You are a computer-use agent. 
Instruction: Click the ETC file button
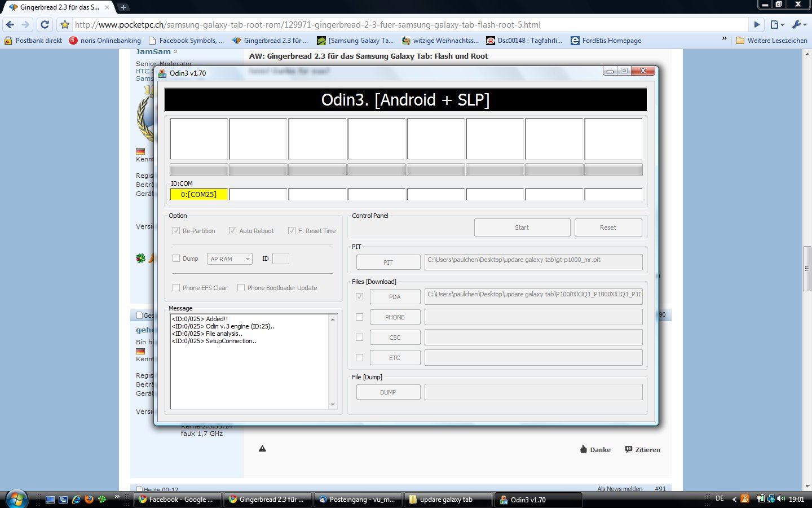click(x=395, y=358)
